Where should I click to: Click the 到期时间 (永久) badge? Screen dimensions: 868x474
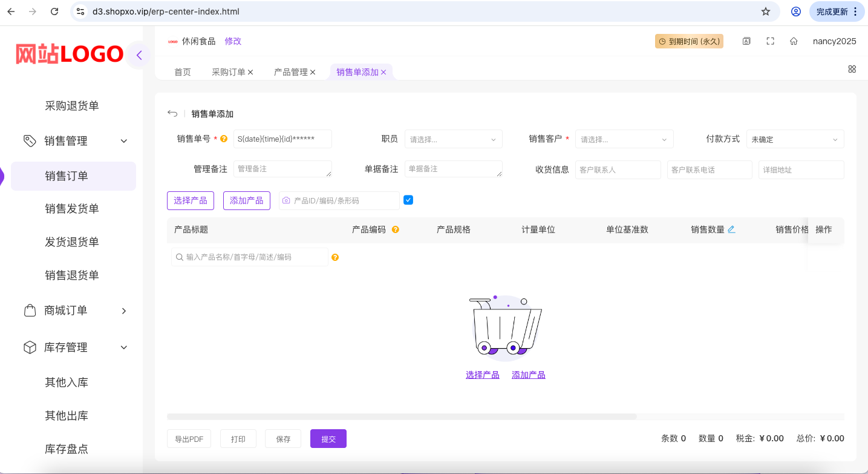click(689, 41)
